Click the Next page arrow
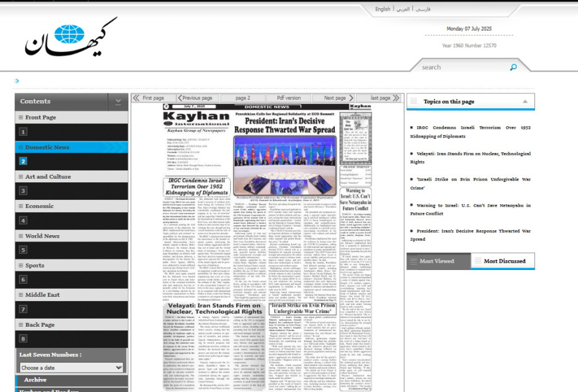Screen dimensions: 578x392 click(x=351, y=98)
